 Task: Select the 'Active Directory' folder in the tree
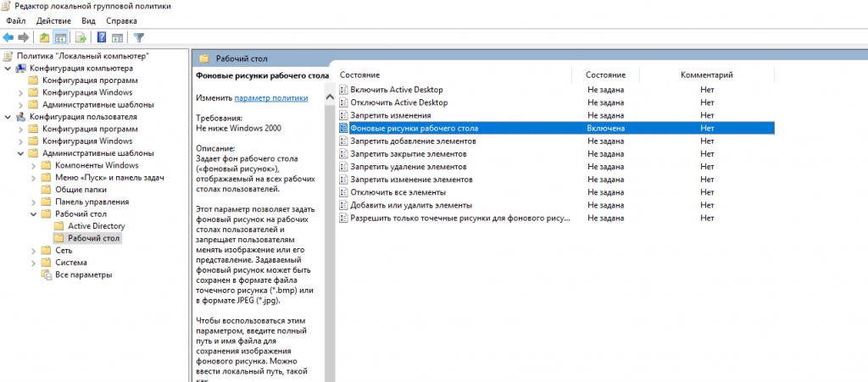pyautogui.click(x=96, y=226)
